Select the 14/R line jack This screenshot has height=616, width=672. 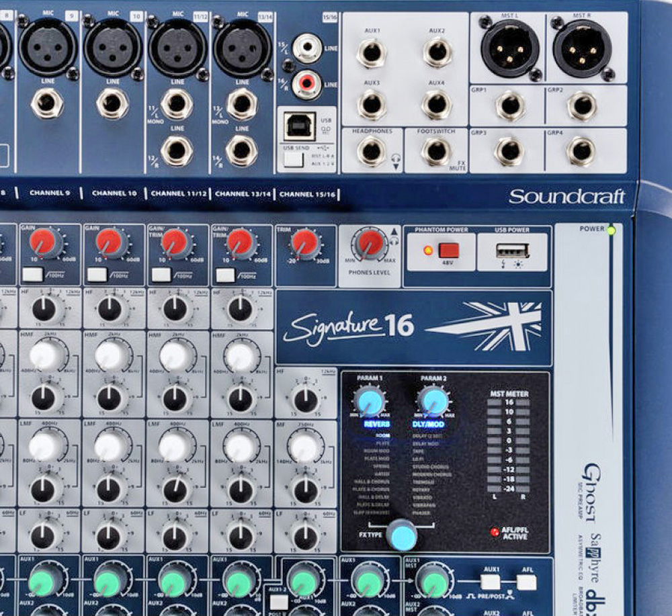[241, 150]
